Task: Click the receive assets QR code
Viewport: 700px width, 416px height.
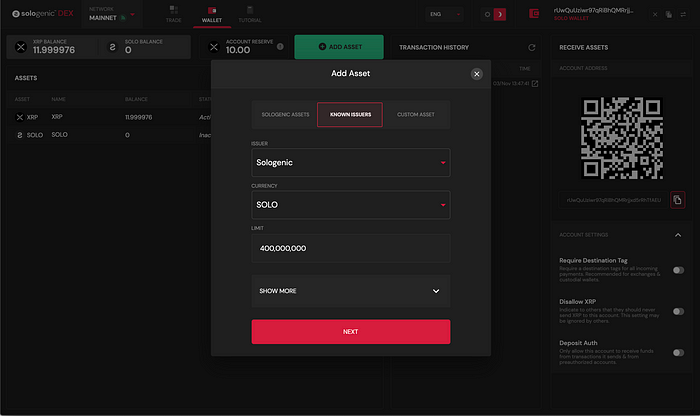Action: tap(621, 138)
